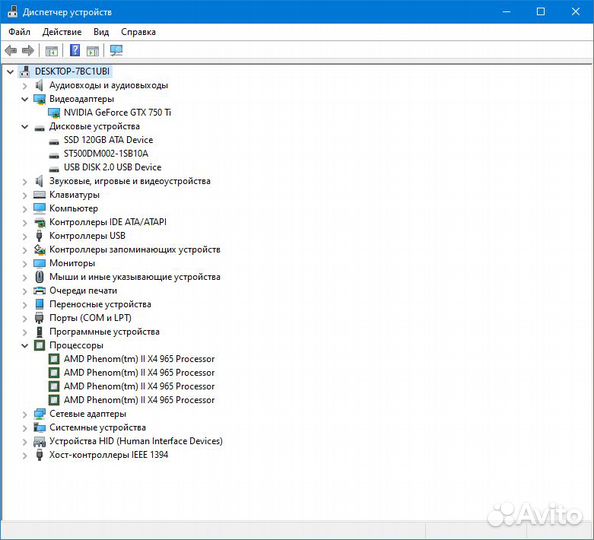Viewport: 594px width, 540px height.
Task: Expand Звуковые, игровые и видеоустройства
Action: point(25,182)
